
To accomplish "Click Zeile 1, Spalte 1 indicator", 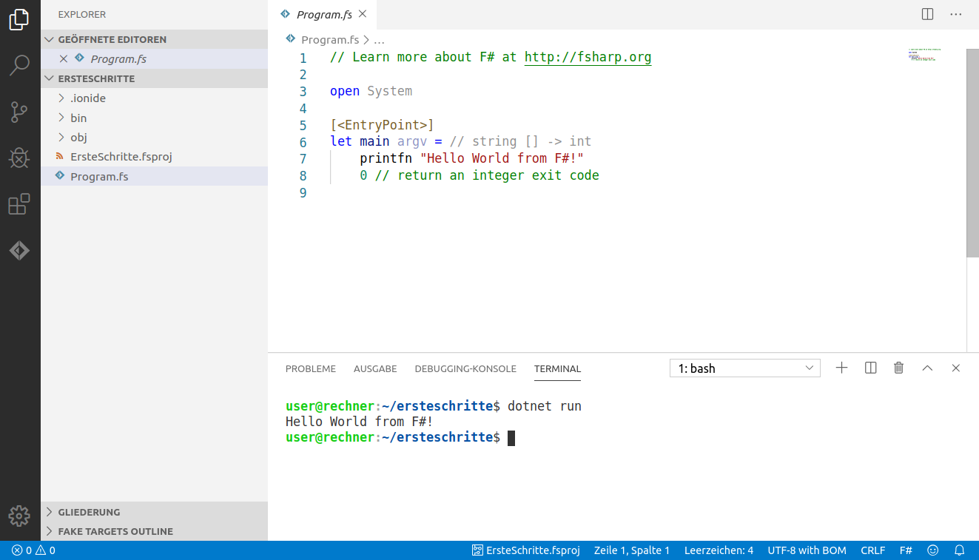I will pyautogui.click(x=631, y=550).
